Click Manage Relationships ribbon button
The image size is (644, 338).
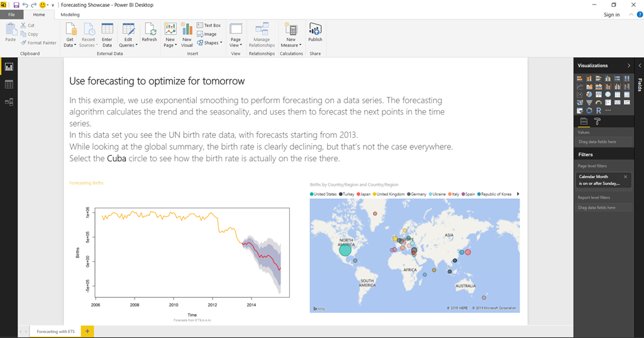click(x=262, y=35)
